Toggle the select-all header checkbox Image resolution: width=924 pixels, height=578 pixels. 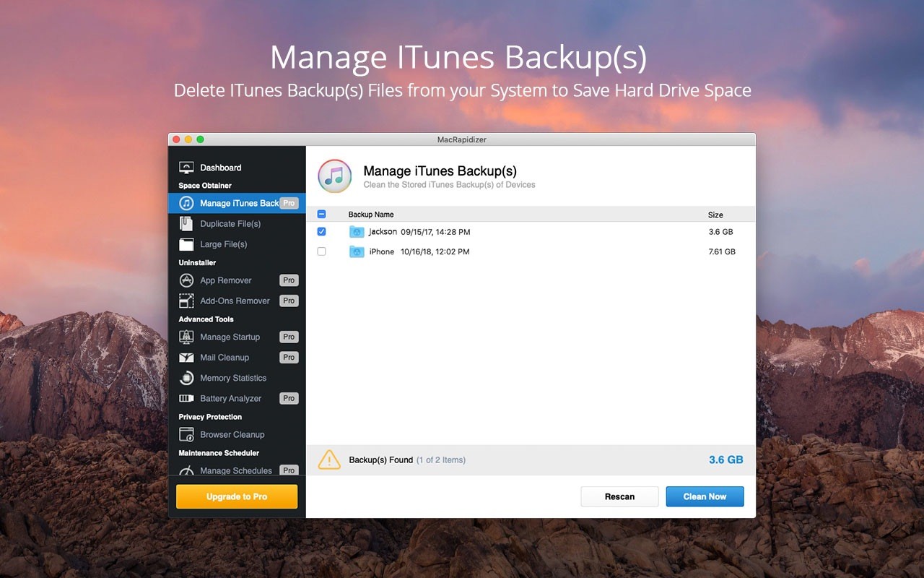click(x=321, y=215)
